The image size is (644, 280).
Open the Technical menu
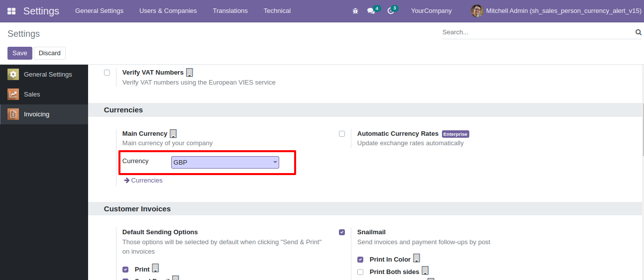(x=277, y=11)
